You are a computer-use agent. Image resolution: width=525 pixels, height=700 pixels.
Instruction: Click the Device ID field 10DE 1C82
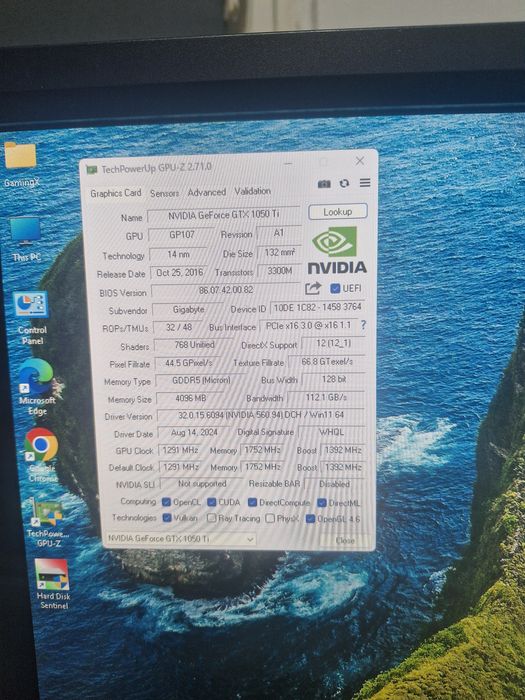317,308
